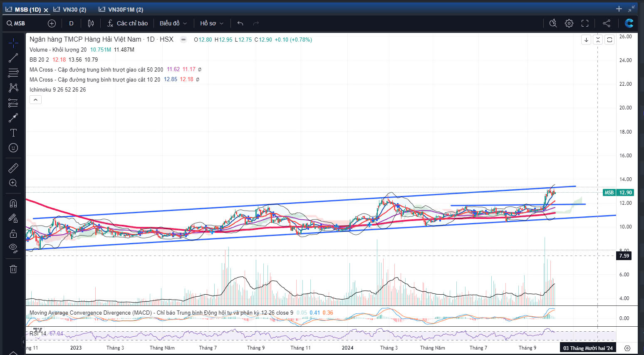Select MA Cross 10 20 legend
Viewport: 644px width, 355px height.
tap(94, 79)
